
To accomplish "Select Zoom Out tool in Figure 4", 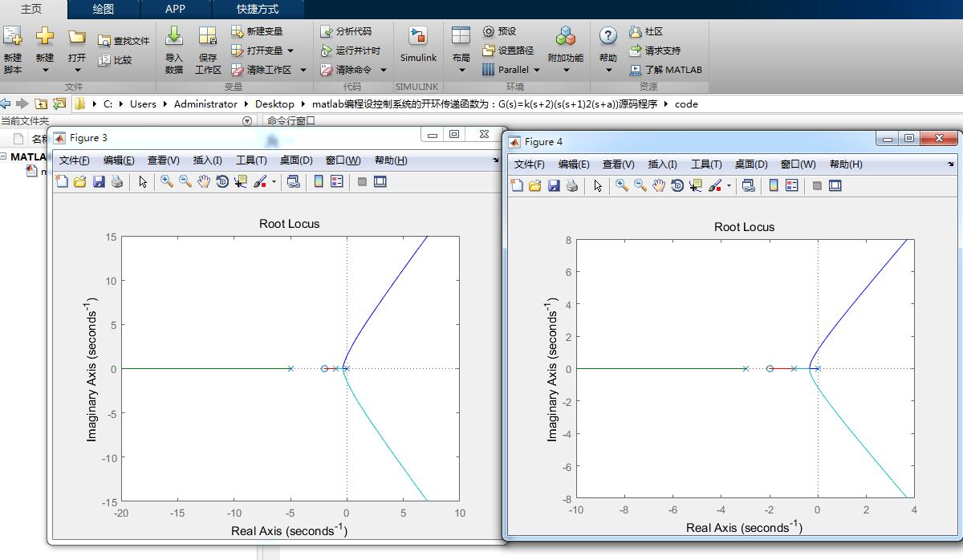I will tap(640, 185).
